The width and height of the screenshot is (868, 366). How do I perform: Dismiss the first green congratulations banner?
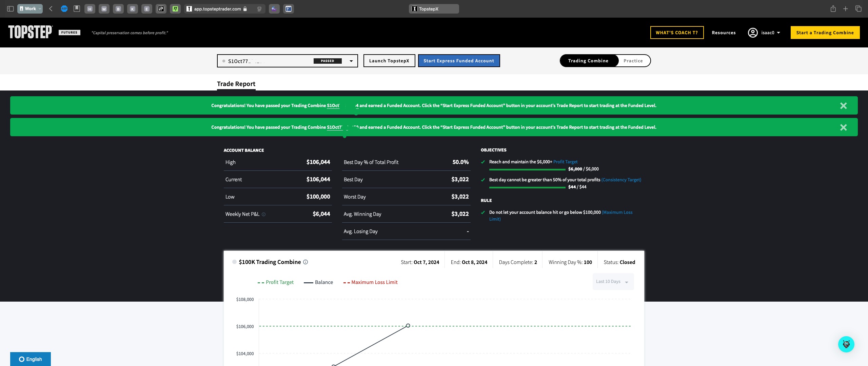[x=843, y=106]
